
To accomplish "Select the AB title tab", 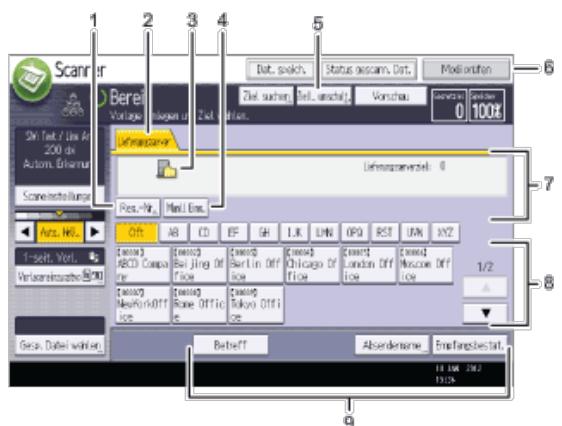I will pos(173,232).
